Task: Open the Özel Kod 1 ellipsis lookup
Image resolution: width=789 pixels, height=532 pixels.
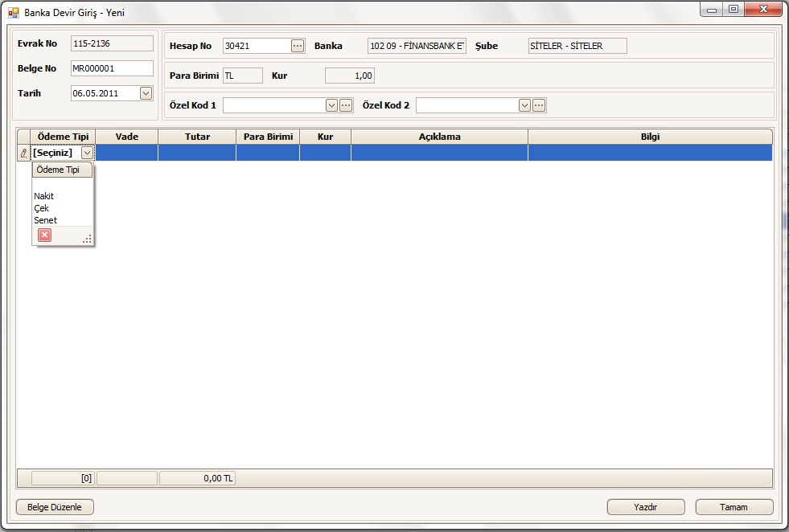Action: 346,105
